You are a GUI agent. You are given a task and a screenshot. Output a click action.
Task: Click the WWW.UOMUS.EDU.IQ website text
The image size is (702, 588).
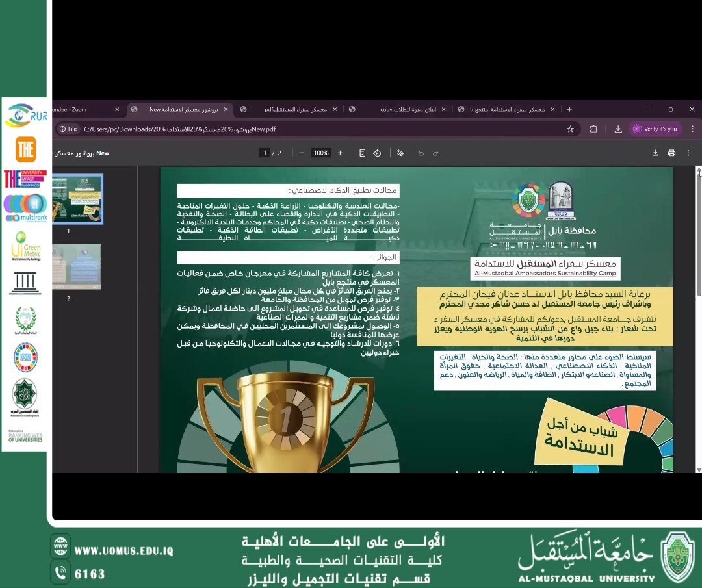tap(124, 551)
